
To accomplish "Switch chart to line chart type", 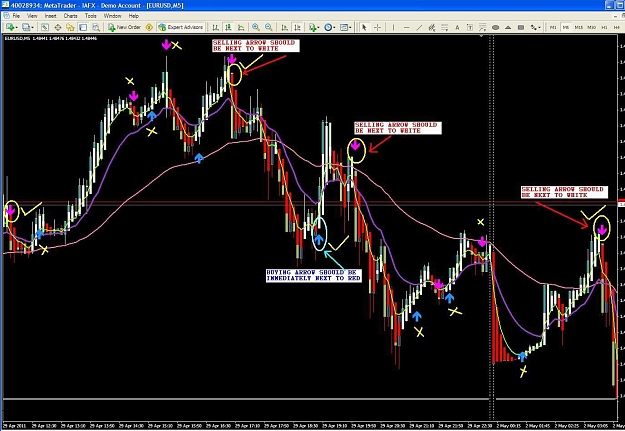I will pyautogui.click(x=241, y=27).
